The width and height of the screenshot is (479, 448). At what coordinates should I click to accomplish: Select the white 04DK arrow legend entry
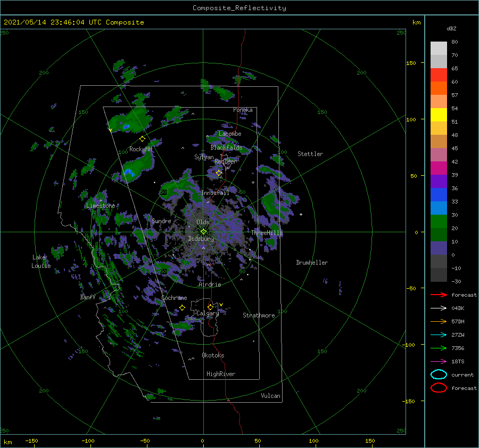click(x=439, y=308)
